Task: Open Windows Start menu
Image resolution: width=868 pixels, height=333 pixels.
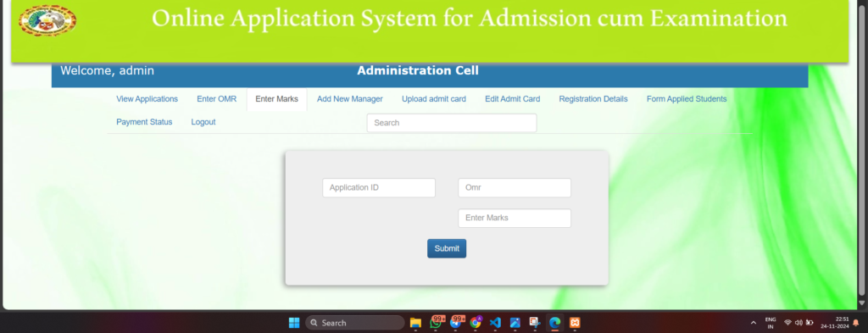Action: click(x=294, y=323)
